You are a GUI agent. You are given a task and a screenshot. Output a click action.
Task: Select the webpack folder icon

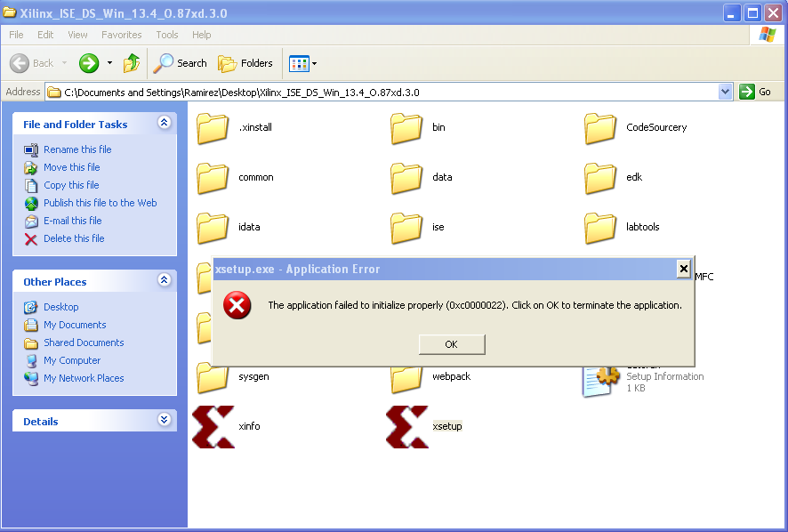point(406,380)
